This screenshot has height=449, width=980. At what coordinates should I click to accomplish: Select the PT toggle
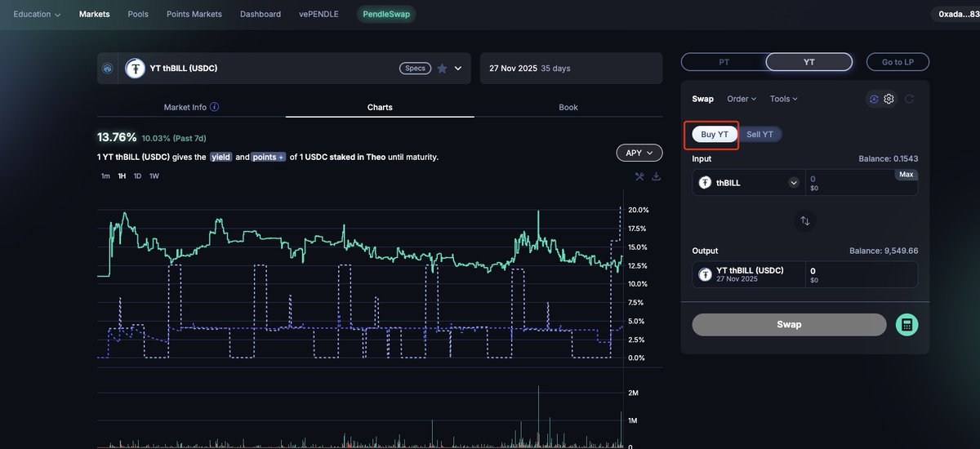point(724,62)
